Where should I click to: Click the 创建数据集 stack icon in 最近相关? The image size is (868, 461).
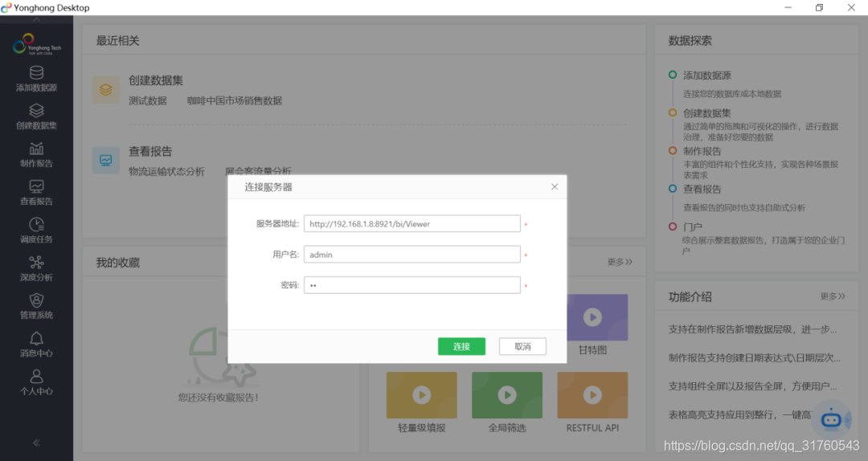tap(106, 90)
